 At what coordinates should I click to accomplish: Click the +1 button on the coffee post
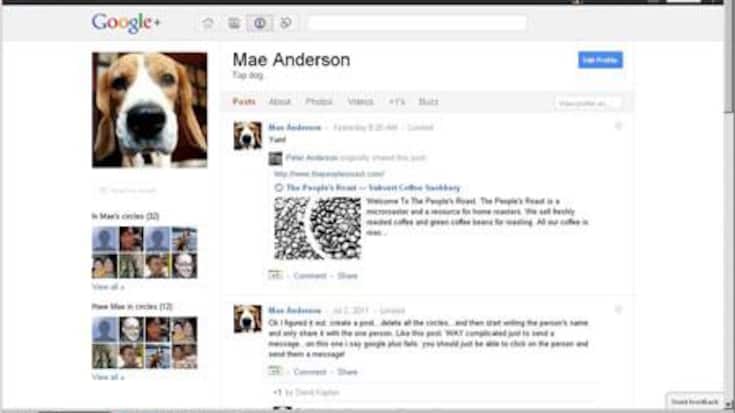click(x=275, y=275)
